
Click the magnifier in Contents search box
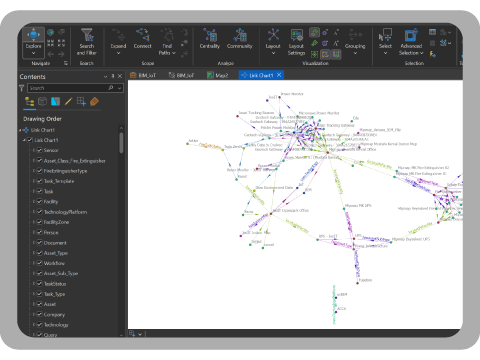[x=111, y=88]
